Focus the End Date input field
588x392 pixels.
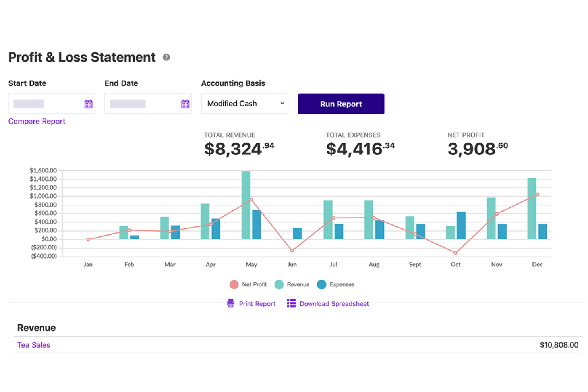pyautogui.click(x=142, y=104)
